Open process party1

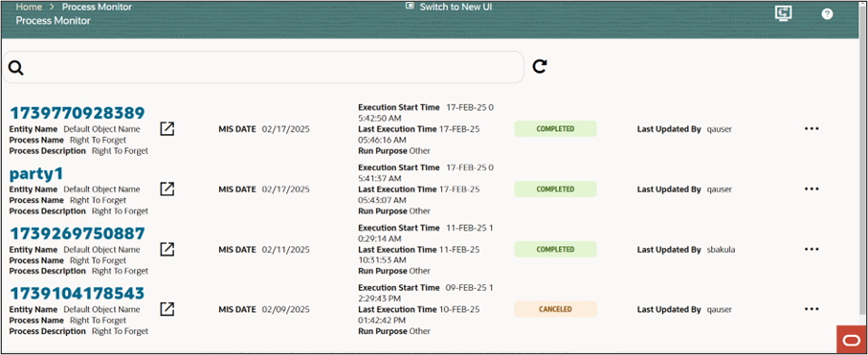36,174
